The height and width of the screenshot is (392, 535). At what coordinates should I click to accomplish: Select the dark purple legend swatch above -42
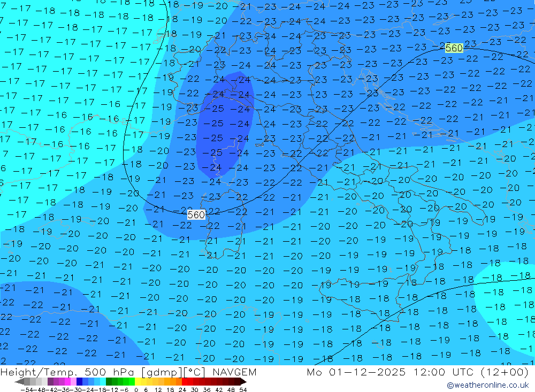point(50,382)
